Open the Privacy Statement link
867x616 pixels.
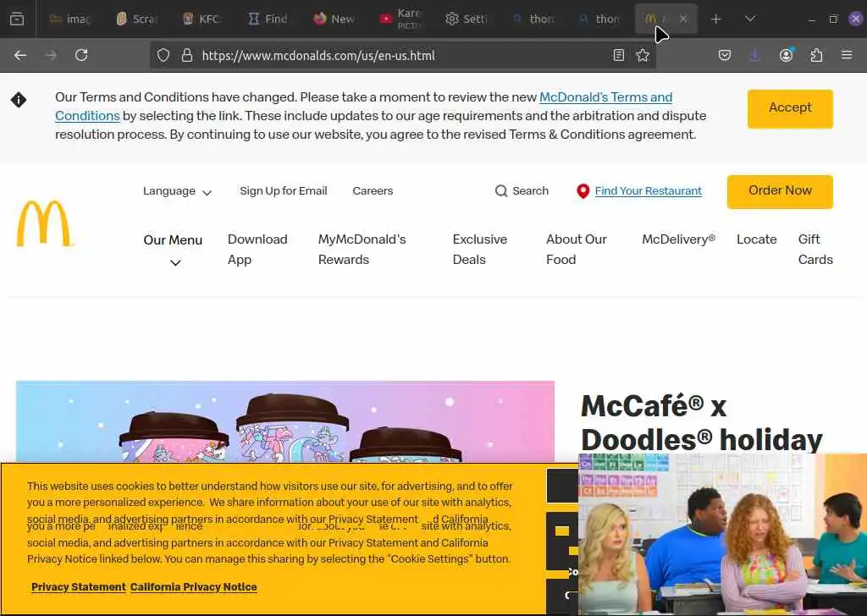(79, 587)
